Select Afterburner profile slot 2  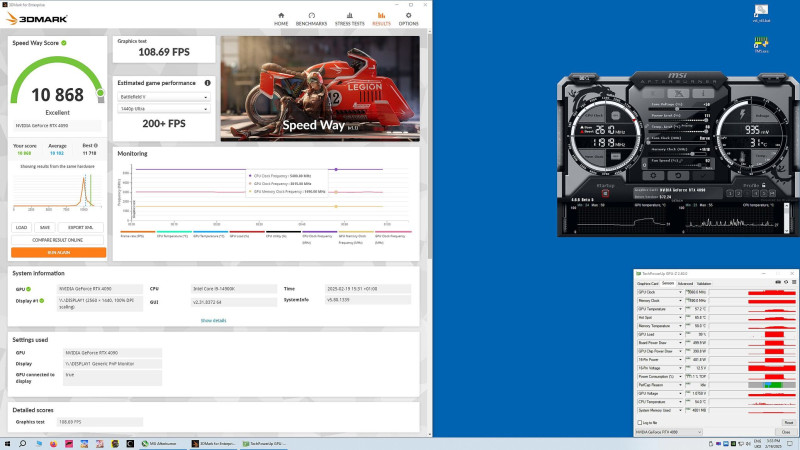click(738, 193)
